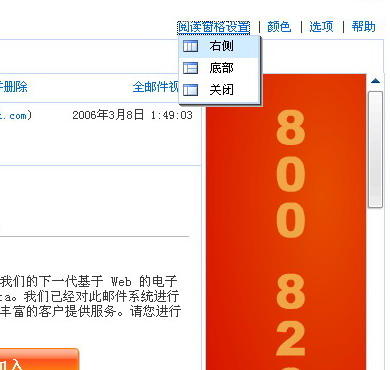Click the message body text paragraph
This screenshot has width=390, height=370.
click(x=90, y=296)
